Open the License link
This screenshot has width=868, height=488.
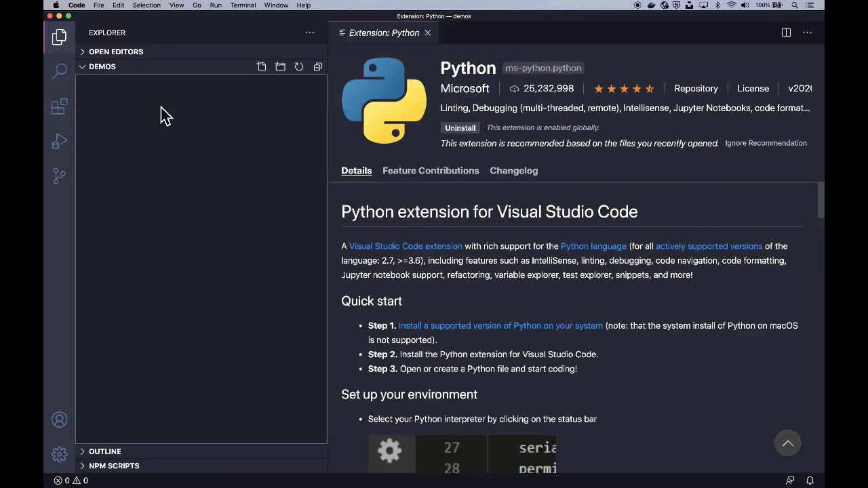(753, 89)
